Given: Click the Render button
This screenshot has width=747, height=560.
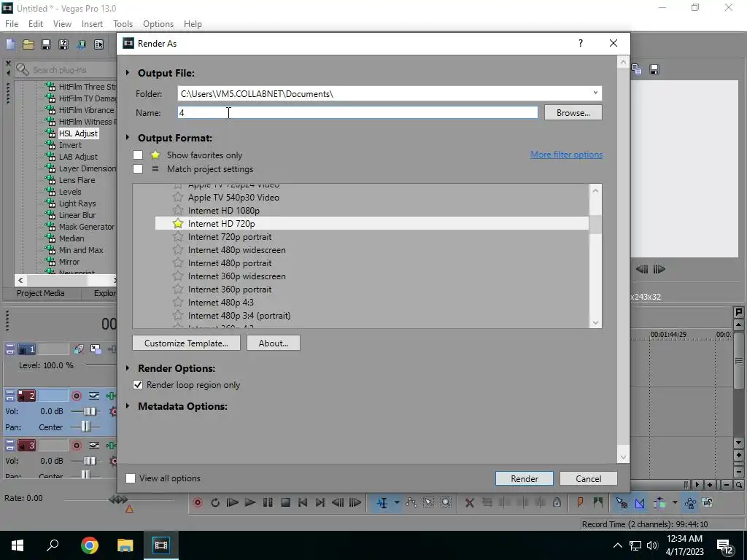Looking at the screenshot, I should [524, 478].
